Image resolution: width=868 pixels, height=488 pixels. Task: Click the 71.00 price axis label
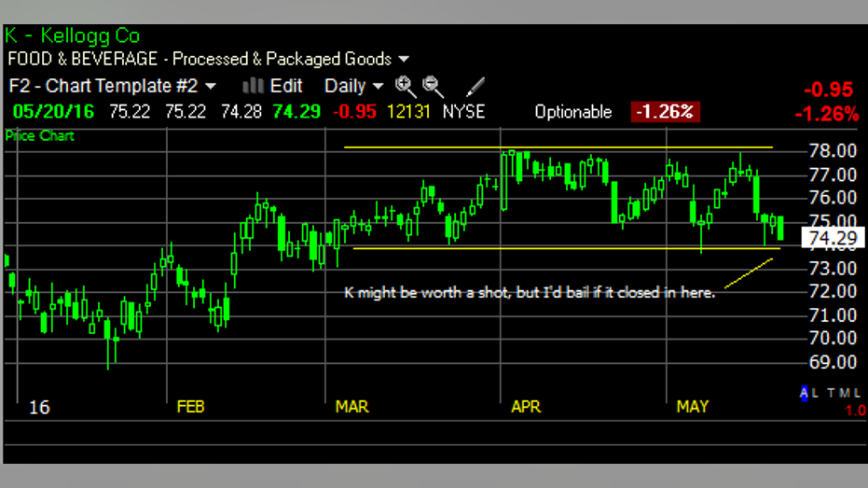click(x=833, y=315)
